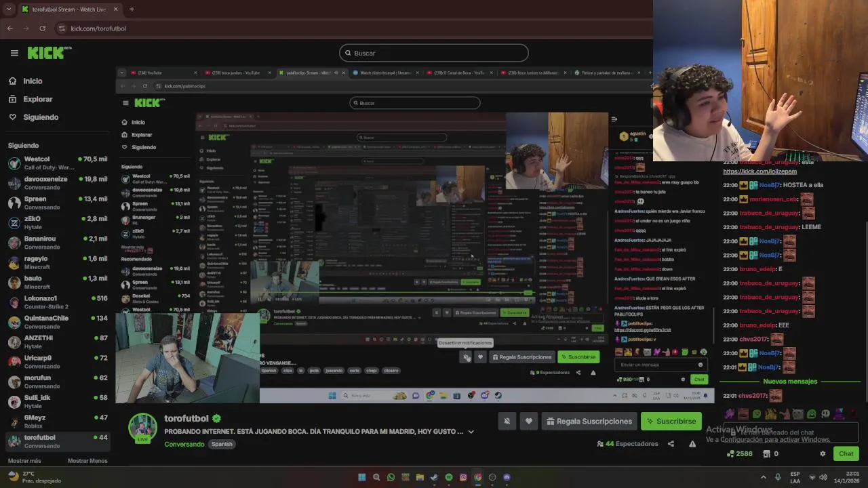Viewport: 868px width, 488px height.
Task: Show hidden tray icons chevron
Action: pyautogui.click(x=763, y=477)
